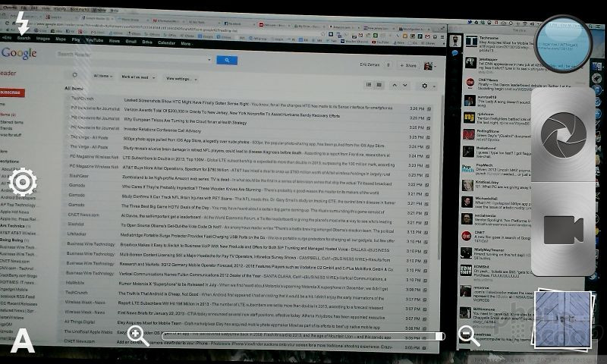The width and height of the screenshot is (607, 364).
Task: Click Maps in Google black bar
Action: 61,39
